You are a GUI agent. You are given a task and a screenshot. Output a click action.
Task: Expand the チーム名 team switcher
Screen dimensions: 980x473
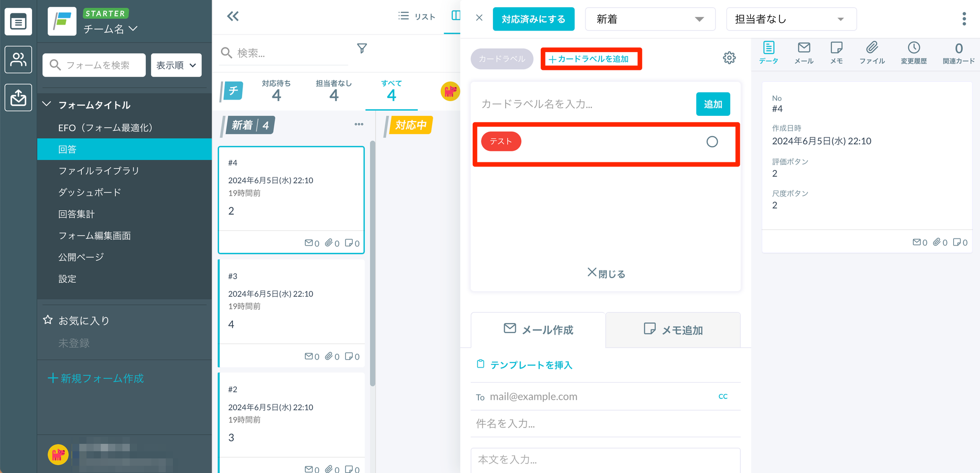(x=111, y=29)
